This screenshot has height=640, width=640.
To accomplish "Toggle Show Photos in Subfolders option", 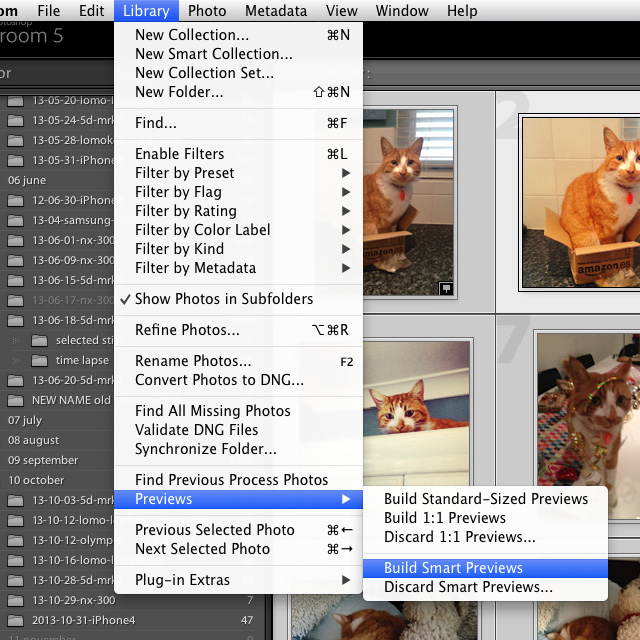I will click(x=238, y=299).
